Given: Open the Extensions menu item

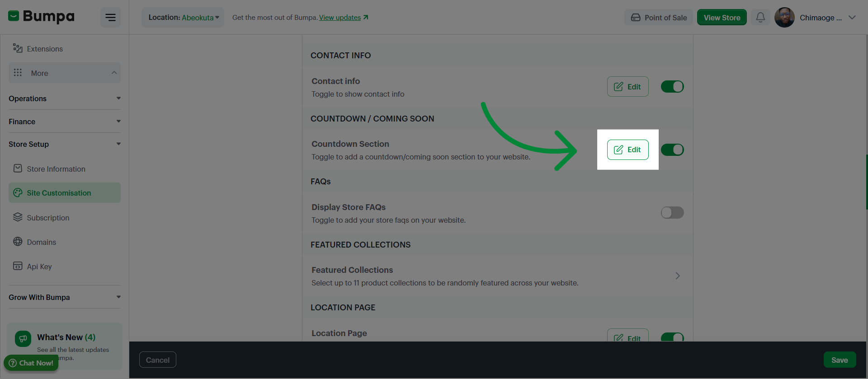Looking at the screenshot, I should click(x=65, y=48).
